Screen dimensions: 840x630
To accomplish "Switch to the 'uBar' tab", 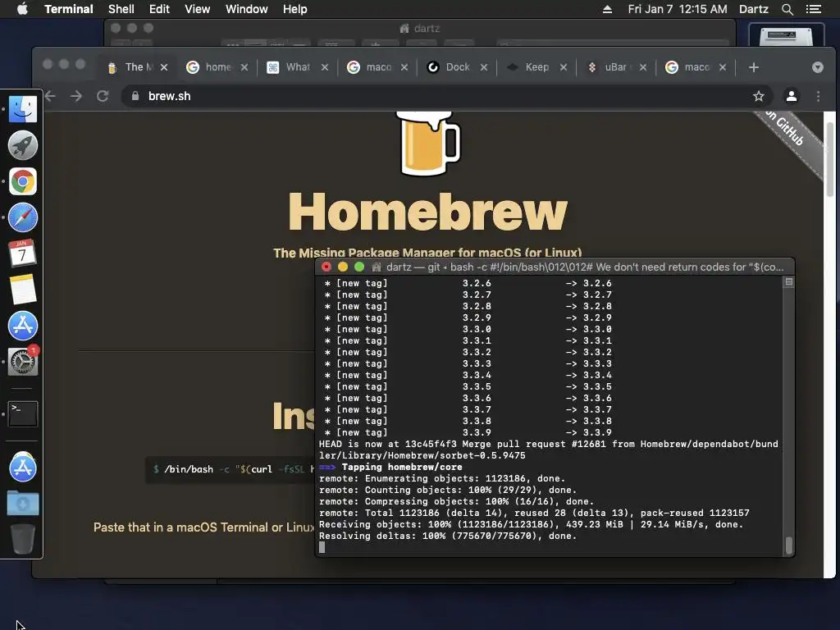I will click(616, 67).
